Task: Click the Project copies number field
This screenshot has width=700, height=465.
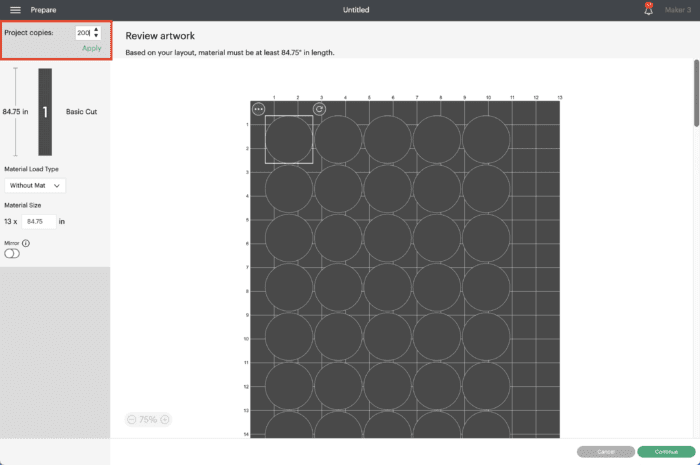Action: tap(82, 33)
